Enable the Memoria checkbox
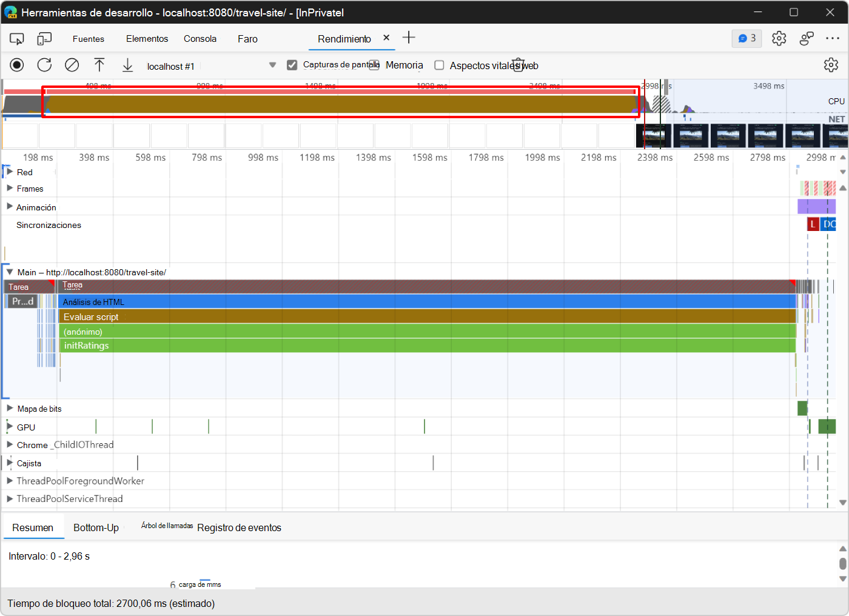This screenshot has width=849, height=616. coord(374,65)
